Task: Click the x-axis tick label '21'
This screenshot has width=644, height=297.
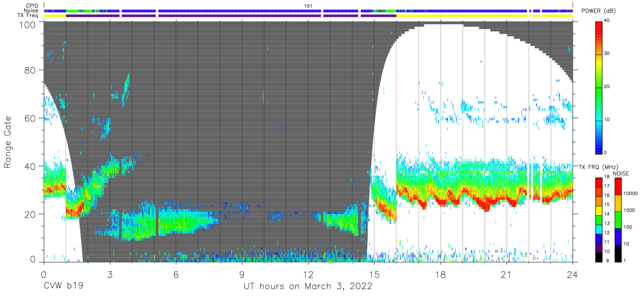Action: click(x=507, y=274)
